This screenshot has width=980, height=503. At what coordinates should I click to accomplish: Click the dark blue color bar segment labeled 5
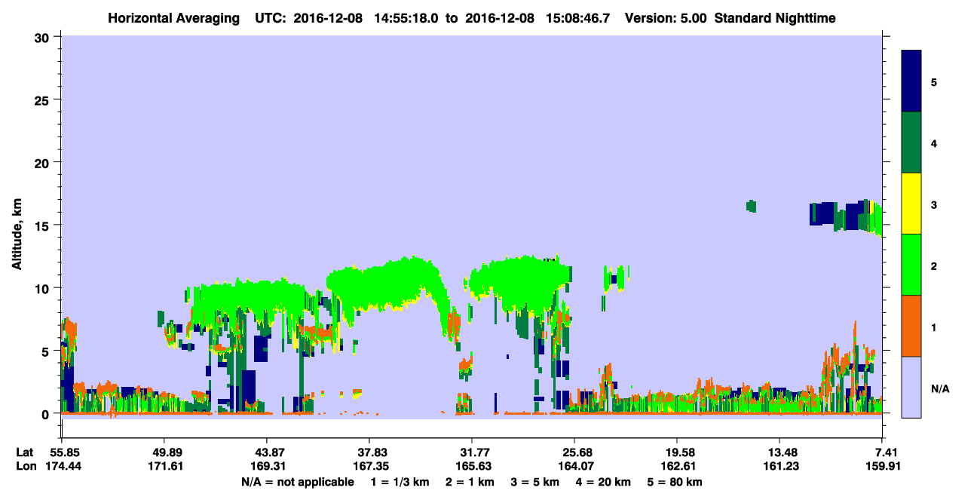click(911, 81)
